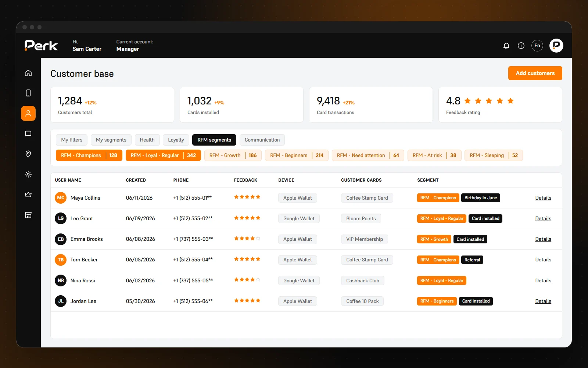Click VIP Membership card chip

tap(365, 239)
